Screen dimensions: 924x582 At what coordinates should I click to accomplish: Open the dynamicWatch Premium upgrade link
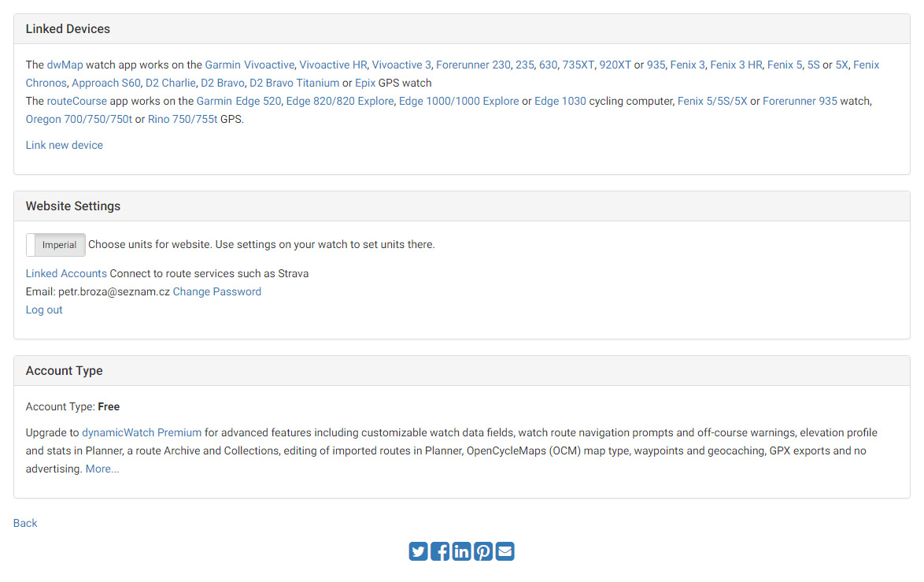click(x=142, y=433)
